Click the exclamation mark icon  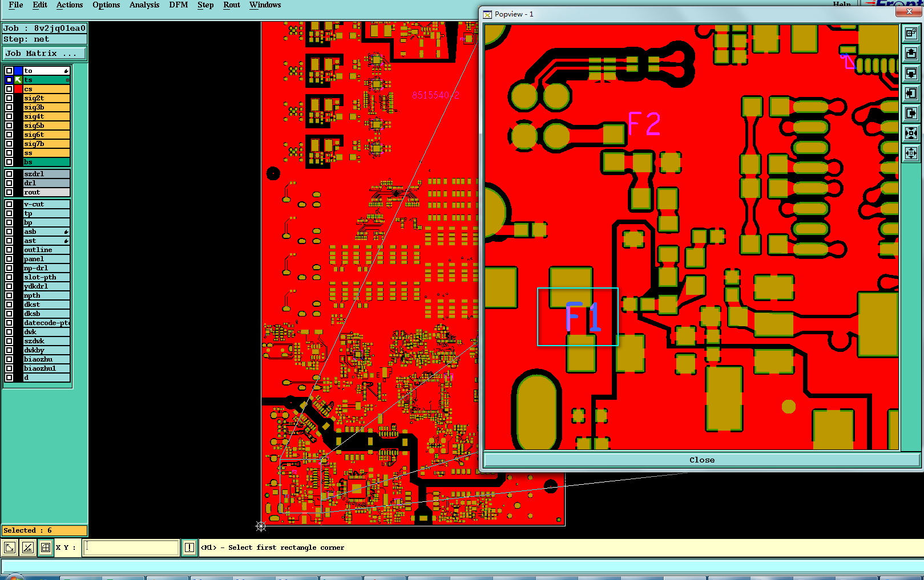pyautogui.click(x=189, y=547)
